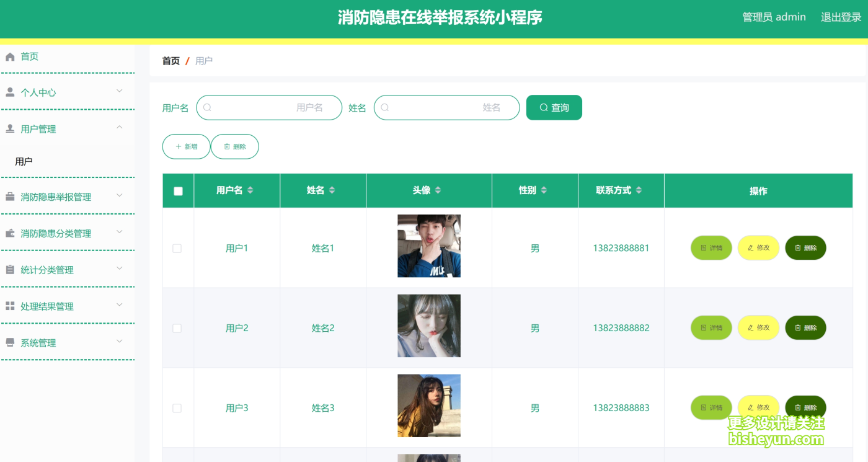Select the 消防隐患分类管理 sidebar icon
Screen dimensions: 868x462
9,233
